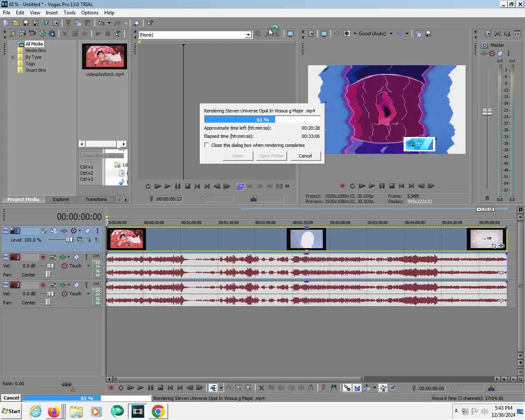Toggle Mute on audio track 3

[76, 285]
